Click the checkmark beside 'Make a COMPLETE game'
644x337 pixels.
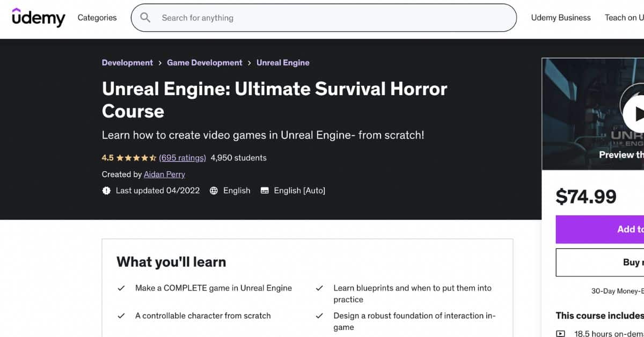point(121,288)
